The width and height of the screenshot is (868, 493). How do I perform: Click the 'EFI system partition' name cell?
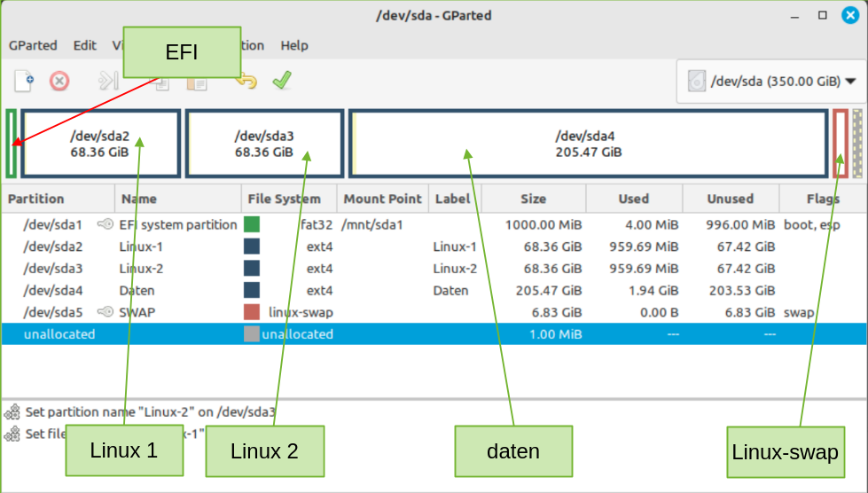coord(178,224)
